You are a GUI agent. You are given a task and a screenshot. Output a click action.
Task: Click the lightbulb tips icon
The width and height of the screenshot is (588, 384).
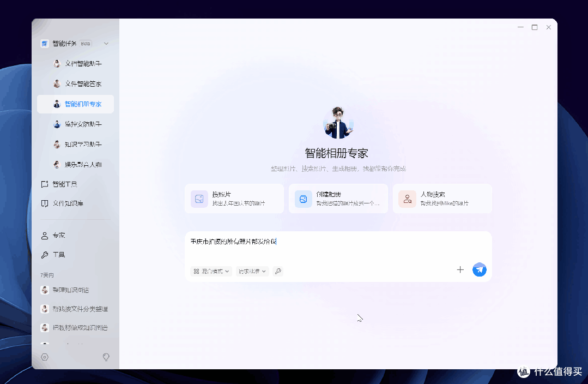coord(106,357)
